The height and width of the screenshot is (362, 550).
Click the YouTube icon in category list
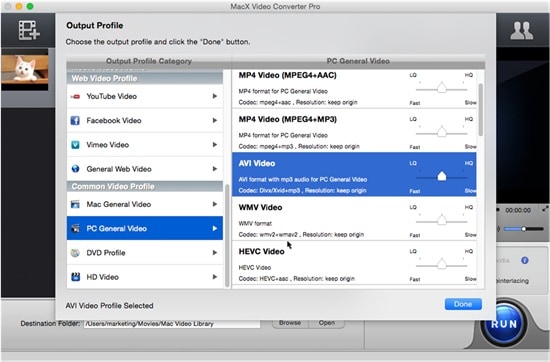[x=75, y=96]
